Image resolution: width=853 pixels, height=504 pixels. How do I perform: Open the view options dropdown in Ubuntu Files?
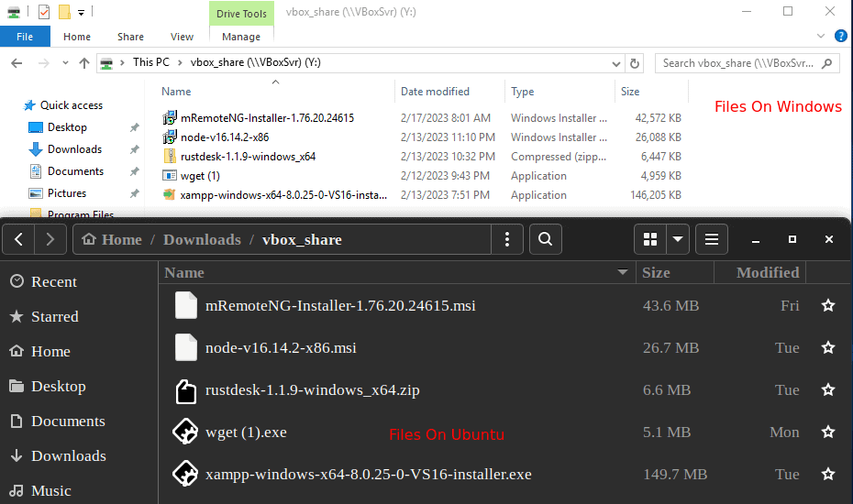(x=678, y=239)
